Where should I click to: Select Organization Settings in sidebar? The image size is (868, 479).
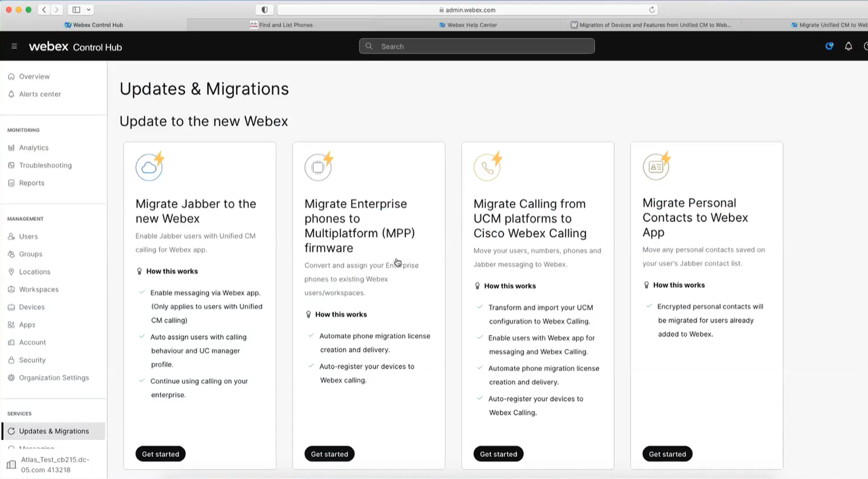click(x=54, y=378)
